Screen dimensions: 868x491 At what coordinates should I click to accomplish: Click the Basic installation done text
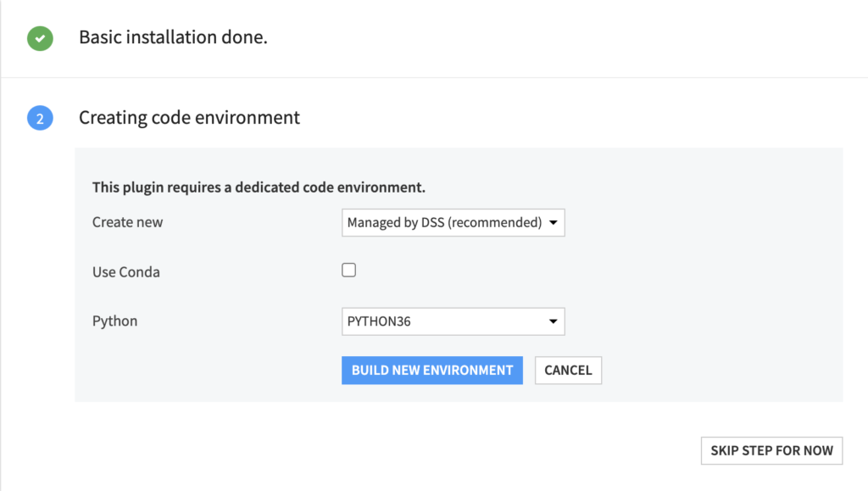[173, 37]
